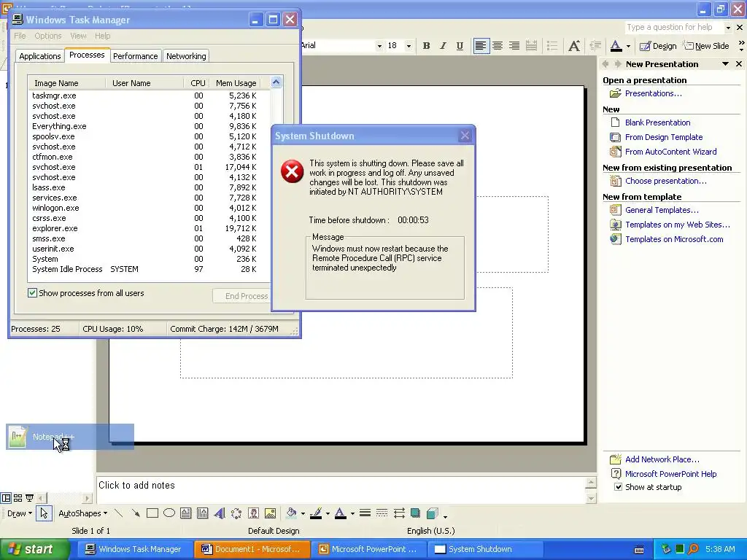Click From Design Template link
Viewport: 747px width, 560px height.
click(664, 137)
